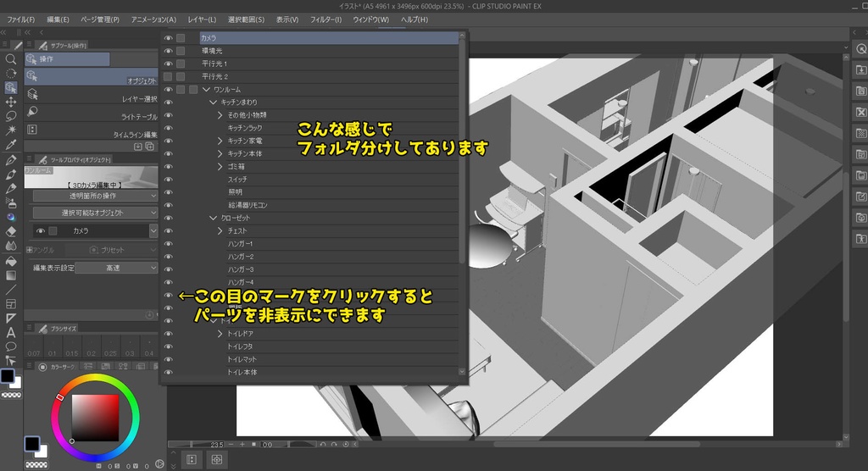Image resolution: width=868 pixels, height=471 pixels.
Task: Select the Rotate view tool
Action: coord(10,73)
